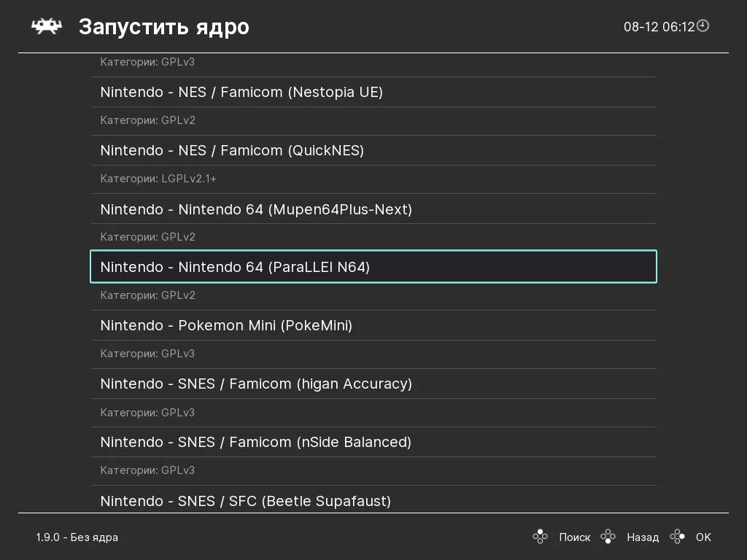Click the RetroArch invader logo icon
The width and height of the screenshot is (747, 560).
(45, 27)
